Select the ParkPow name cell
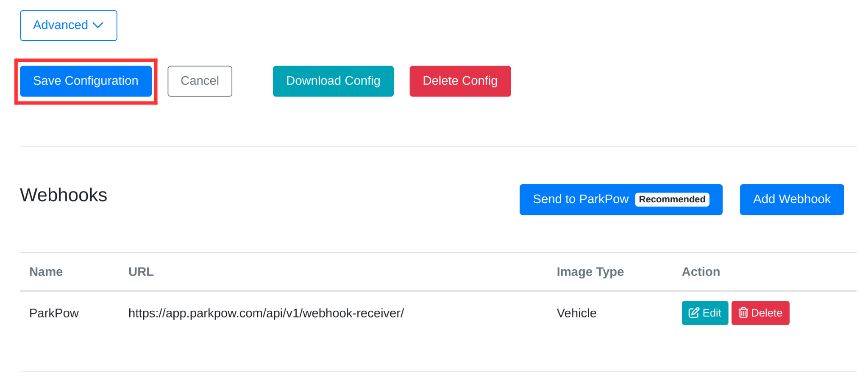Image resolution: width=868 pixels, height=378 pixels. (54, 313)
